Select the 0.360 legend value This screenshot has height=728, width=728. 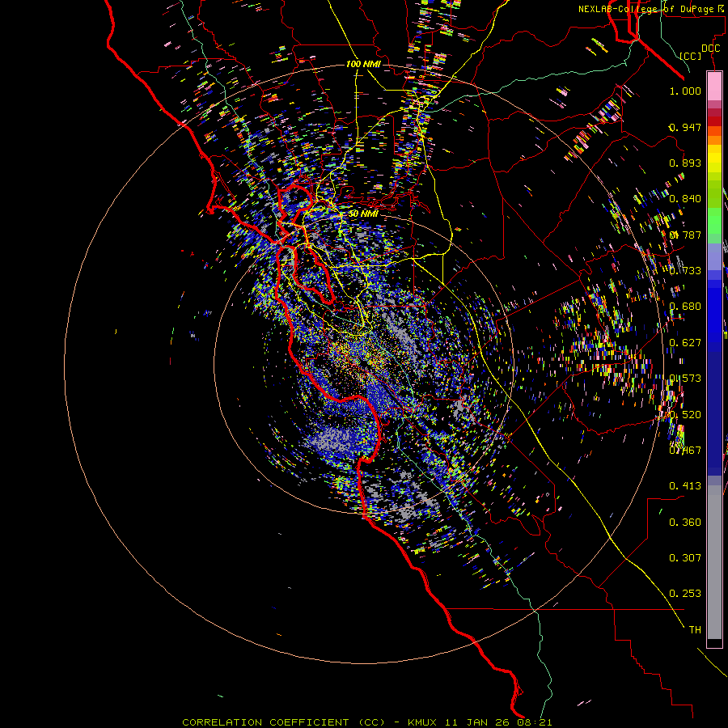pyautogui.click(x=685, y=523)
